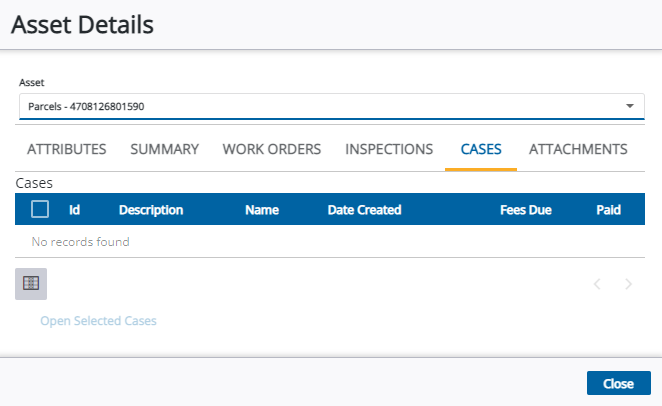Open the Summary tab
The width and height of the screenshot is (662, 406).
tap(165, 149)
